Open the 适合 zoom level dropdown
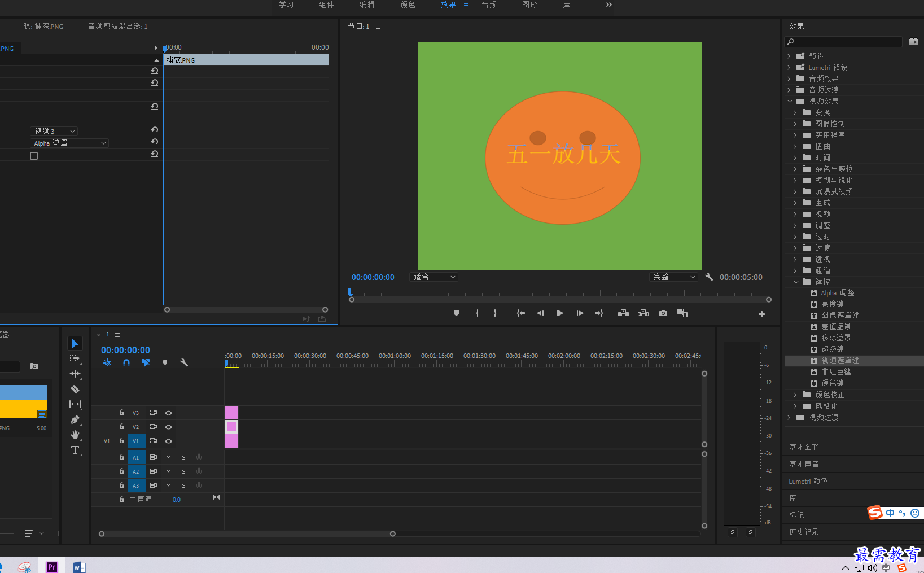The width and height of the screenshot is (924, 573). (x=433, y=277)
